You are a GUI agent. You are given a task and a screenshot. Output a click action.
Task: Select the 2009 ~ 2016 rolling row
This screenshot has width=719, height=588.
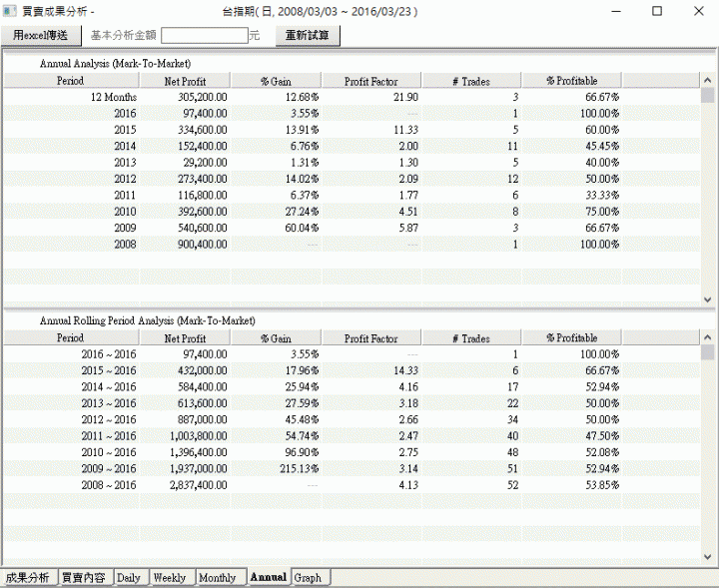pyautogui.click(x=352, y=468)
